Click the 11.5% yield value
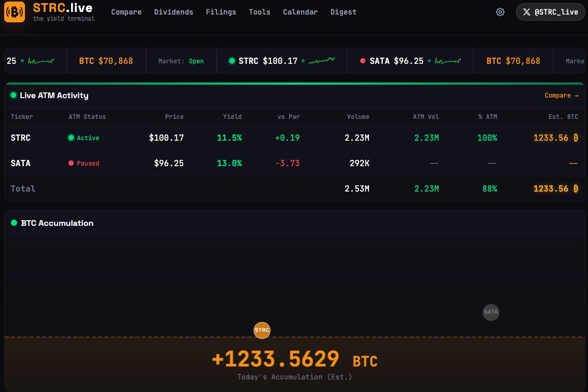This screenshot has width=588, height=392. [229, 138]
